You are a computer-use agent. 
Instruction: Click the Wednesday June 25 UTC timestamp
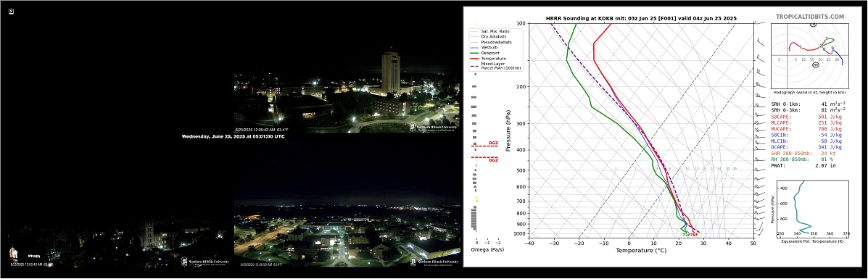click(x=233, y=136)
